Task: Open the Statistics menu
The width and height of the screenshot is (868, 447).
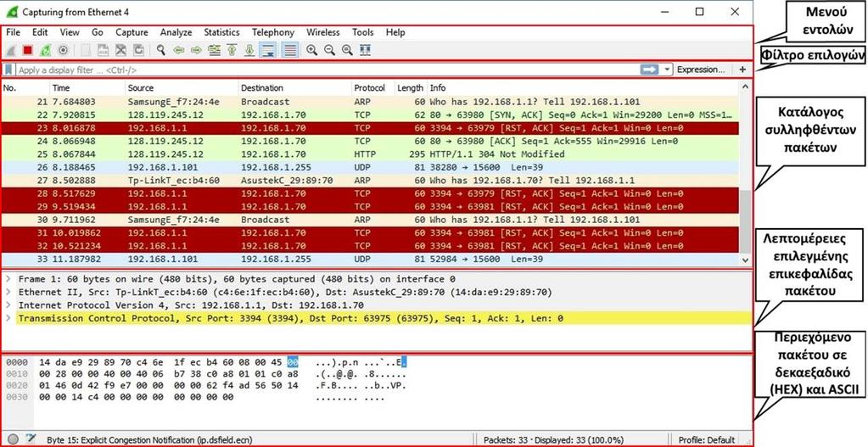Action: [x=221, y=32]
